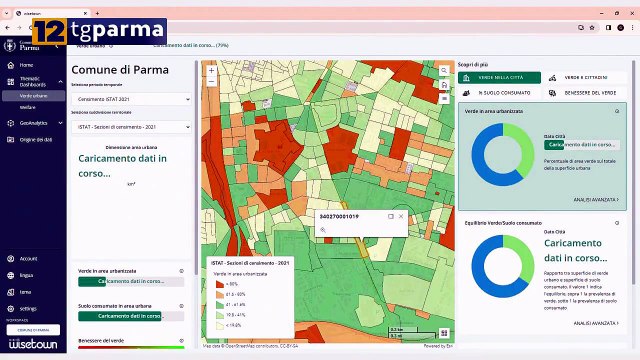
Task: Click the map bookmarks icon
Action: tap(444, 85)
